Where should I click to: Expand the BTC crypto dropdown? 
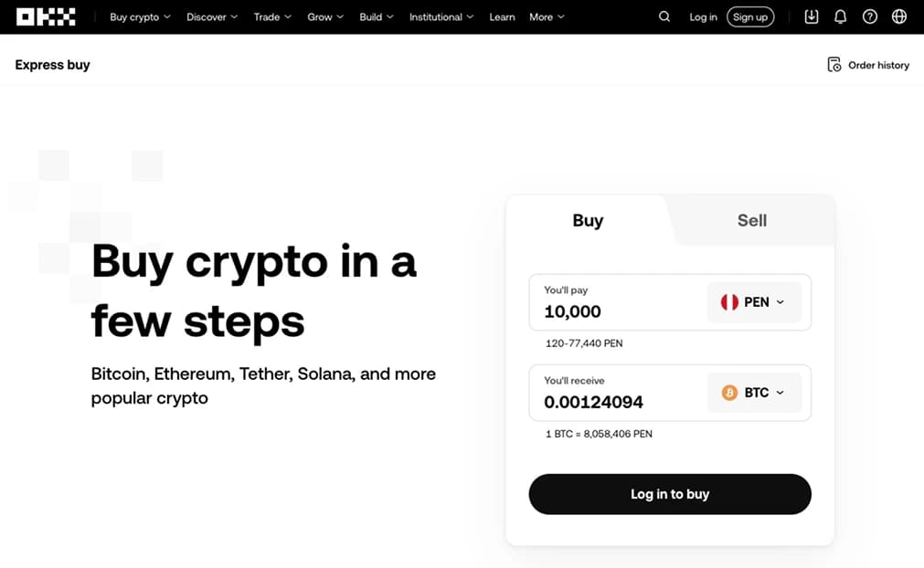754,393
